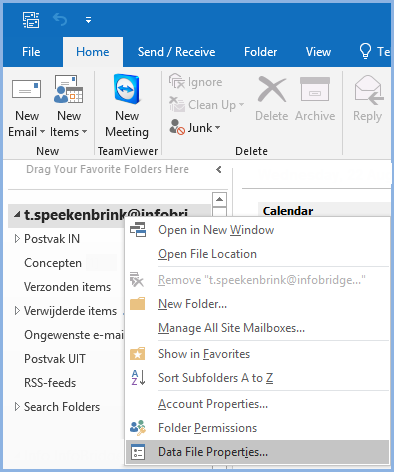This screenshot has height=472, width=394.
Task: Open the New Email dropdown arrow
Action: (42, 132)
